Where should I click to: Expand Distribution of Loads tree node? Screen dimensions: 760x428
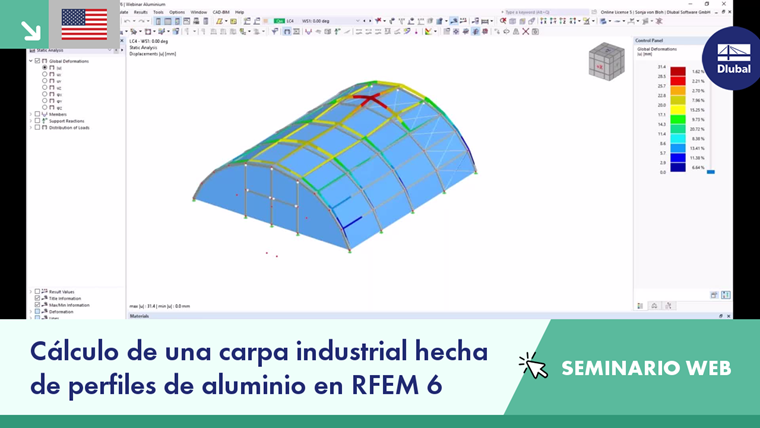(x=31, y=127)
